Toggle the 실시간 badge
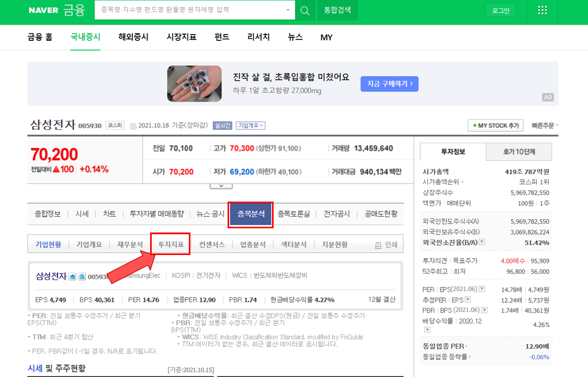Viewport: 588px width, 377px height. [x=222, y=126]
